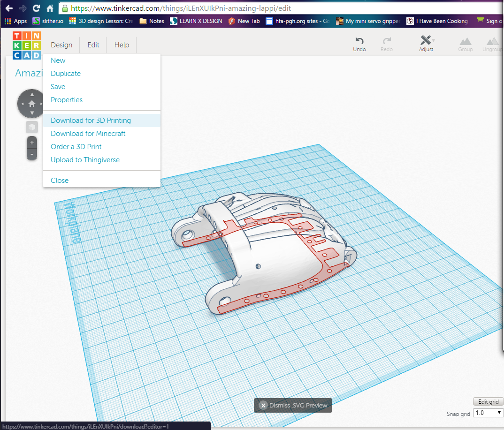The height and width of the screenshot is (430, 504).
Task: Click the view cube fit icon
Action: coord(32,127)
